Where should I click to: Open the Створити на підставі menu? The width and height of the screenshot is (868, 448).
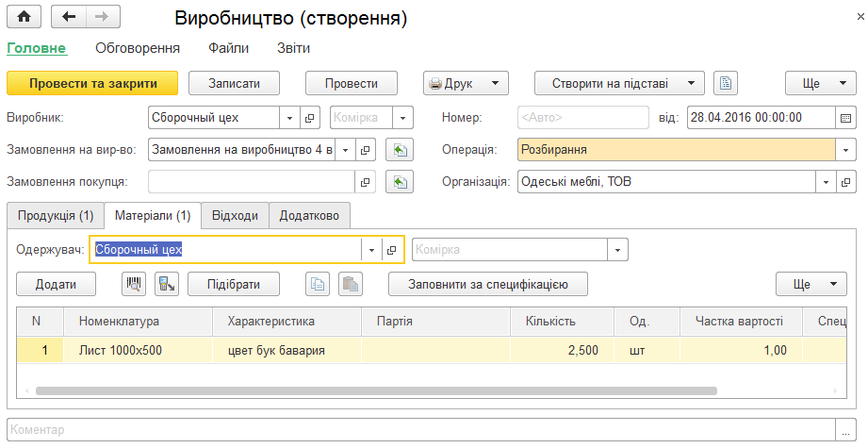coord(619,84)
